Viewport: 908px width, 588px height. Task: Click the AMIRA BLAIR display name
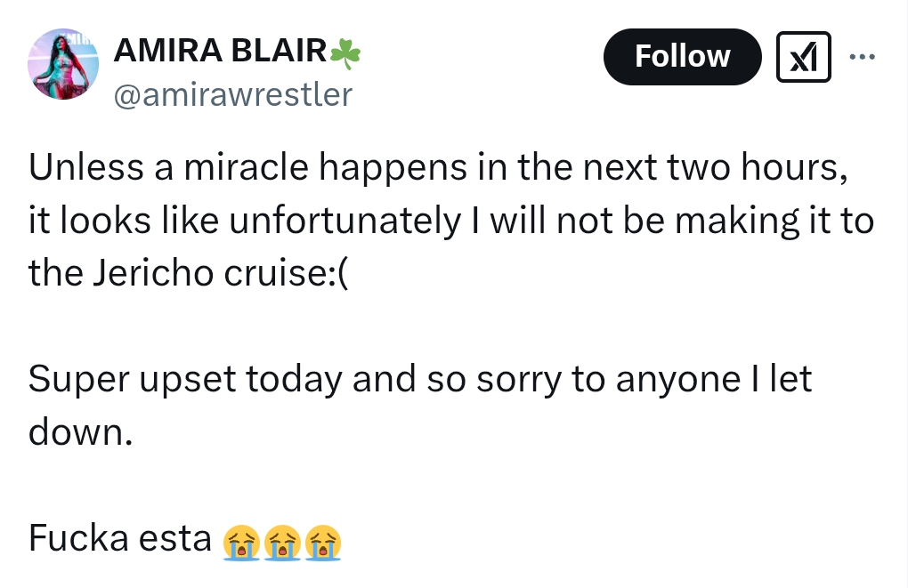coord(220,53)
